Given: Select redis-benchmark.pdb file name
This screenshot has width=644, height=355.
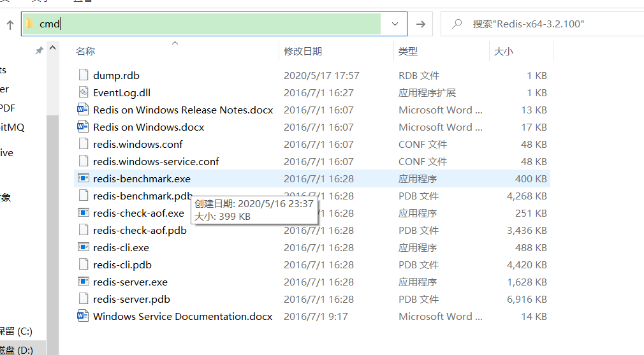Looking at the screenshot, I should pos(143,196).
